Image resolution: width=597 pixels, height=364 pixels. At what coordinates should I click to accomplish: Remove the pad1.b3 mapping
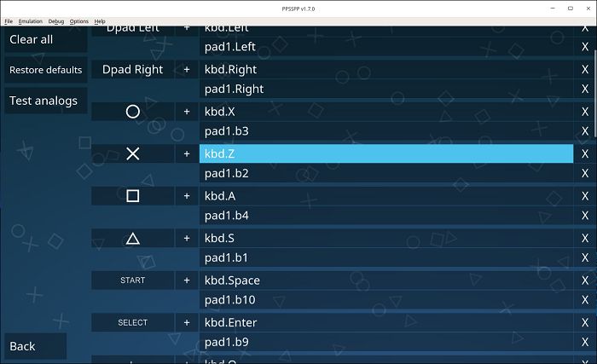(x=585, y=131)
